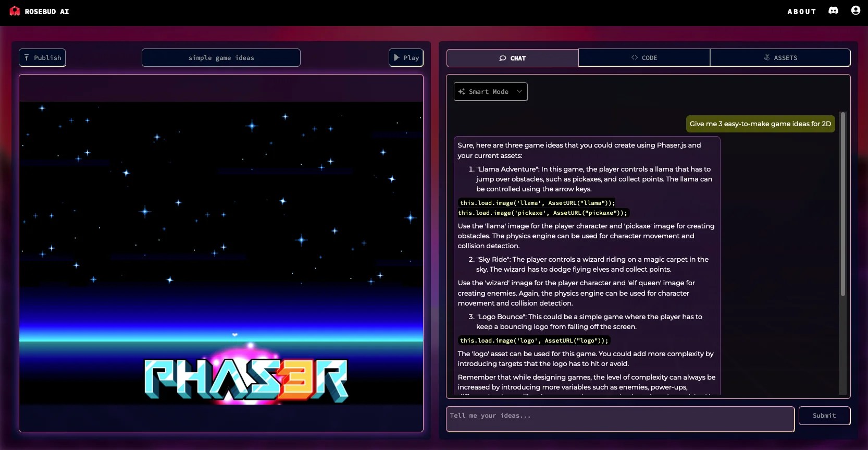The height and width of the screenshot is (450, 868).
Task: Click the user message 'Give me 3 easy-to-make game ideas'
Action: pyautogui.click(x=760, y=124)
